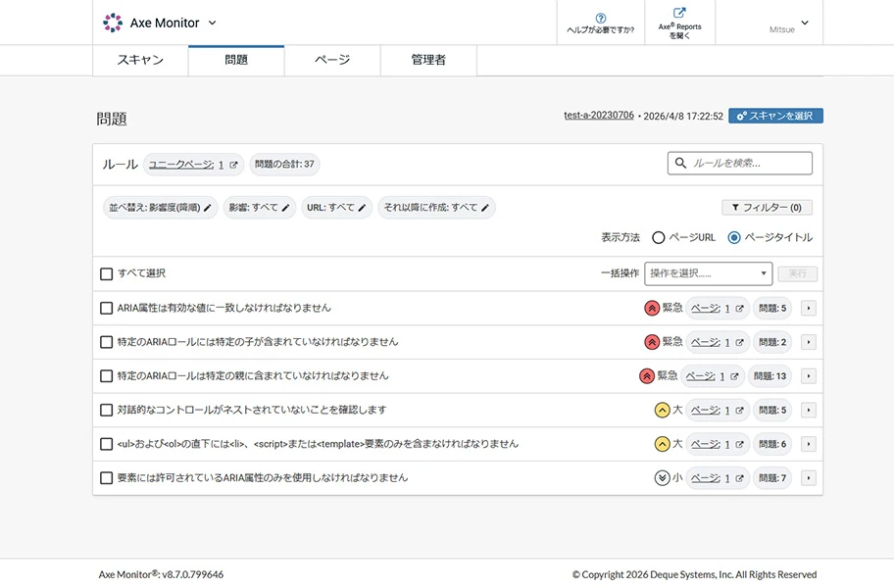Image resolution: width=894 pixels, height=588 pixels.
Task: Click external link icon beside ユニークページ
Action: [233, 165]
